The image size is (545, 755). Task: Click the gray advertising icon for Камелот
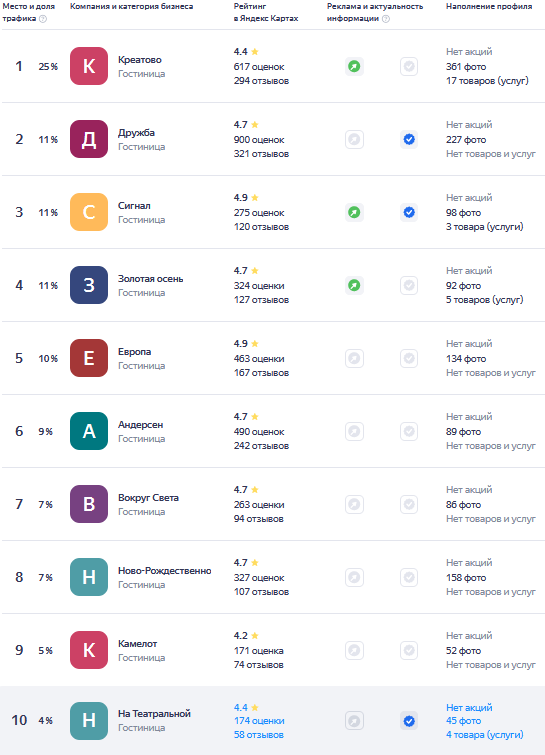(354, 651)
